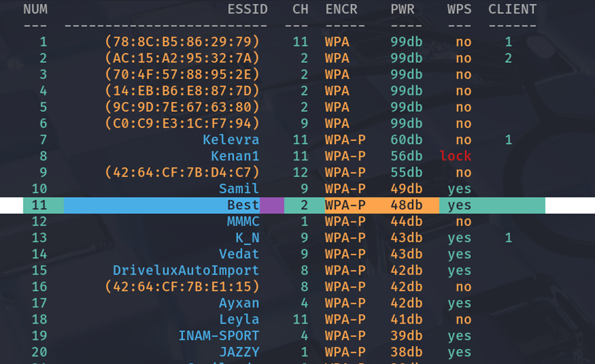Click MAC address C0:C9:E3:1C:F7:94
This screenshot has height=364, width=595.
click(182, 123)
